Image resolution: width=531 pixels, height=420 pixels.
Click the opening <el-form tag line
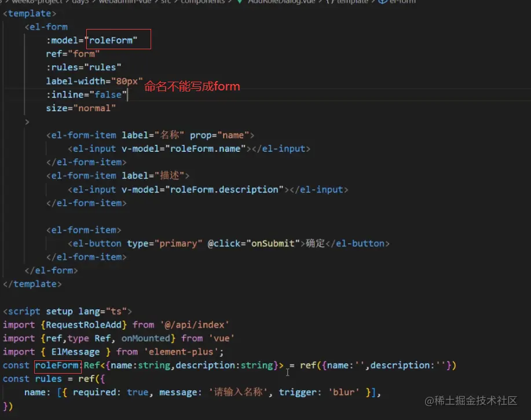point(46,27)
